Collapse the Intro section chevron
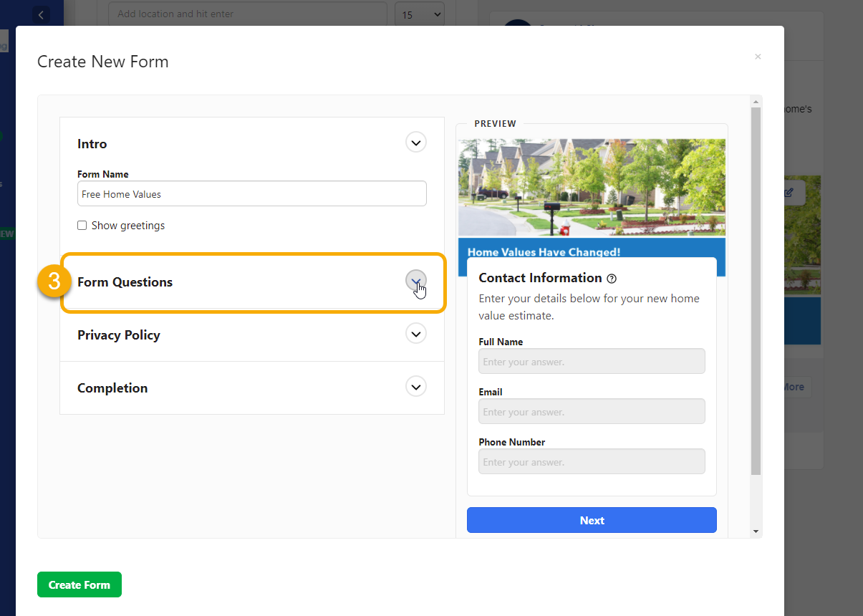 pos(415,142)
